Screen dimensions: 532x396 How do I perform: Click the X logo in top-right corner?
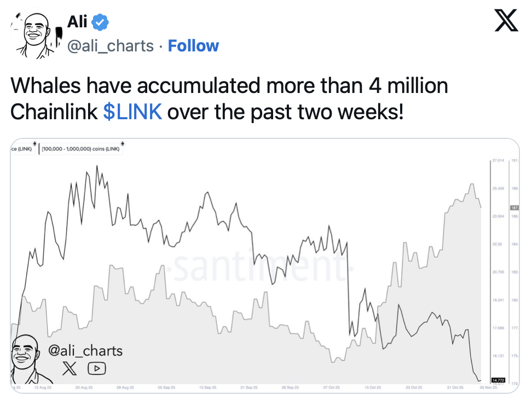[x=506, y=21]
